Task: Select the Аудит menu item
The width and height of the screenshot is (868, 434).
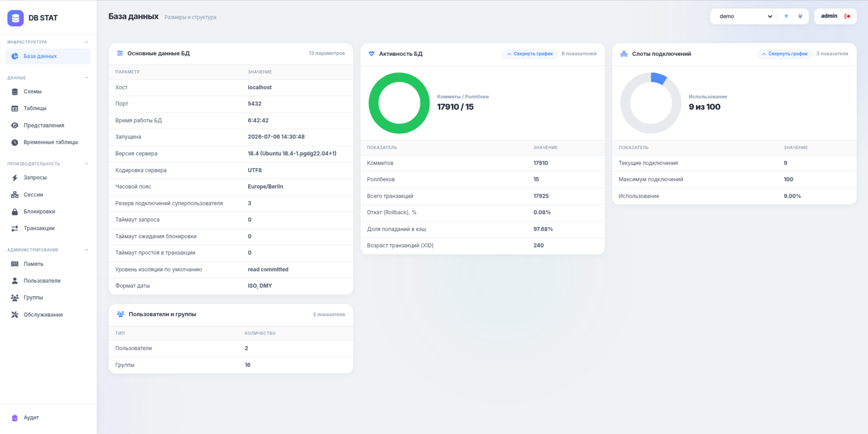Action: pyautogui.click(x=48, y=418)
